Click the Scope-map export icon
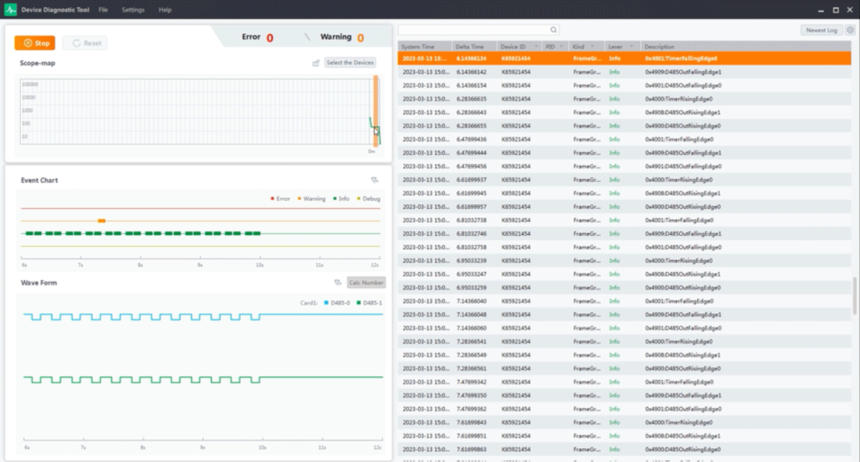 (316, 63)
